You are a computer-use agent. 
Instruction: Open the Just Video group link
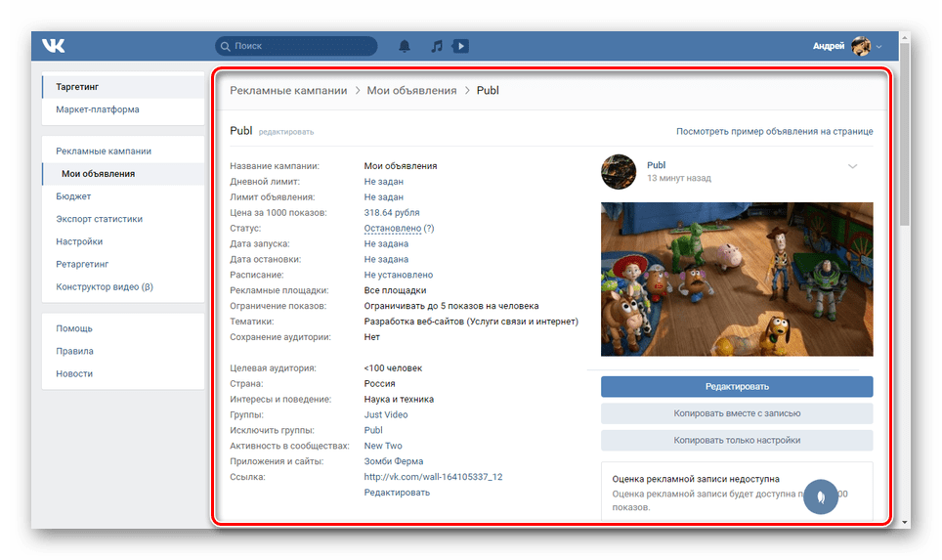386,414
